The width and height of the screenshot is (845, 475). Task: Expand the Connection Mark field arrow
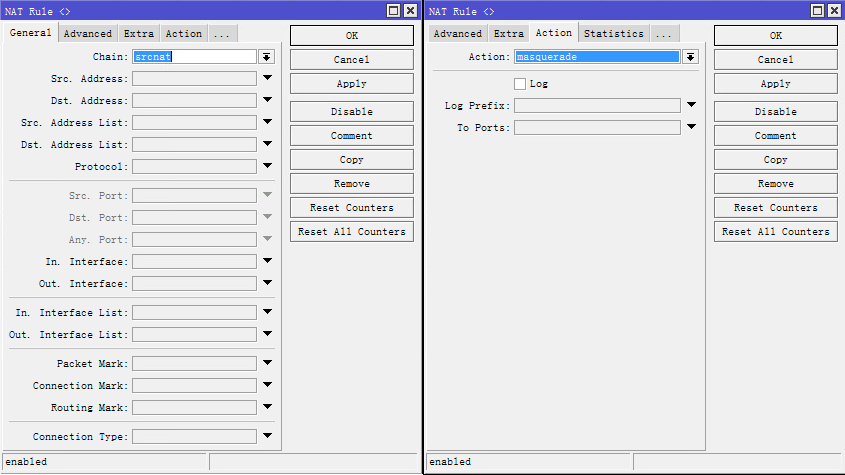coord(267,385)
